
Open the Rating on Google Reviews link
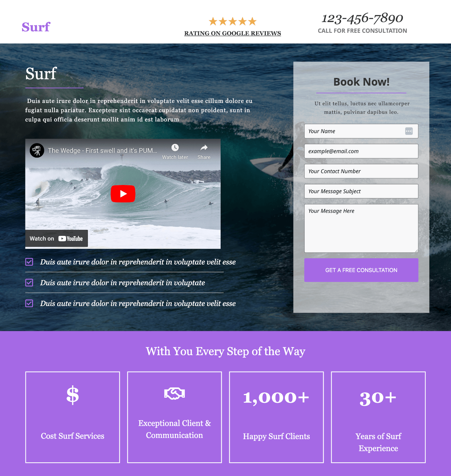(x=233, y=33)
